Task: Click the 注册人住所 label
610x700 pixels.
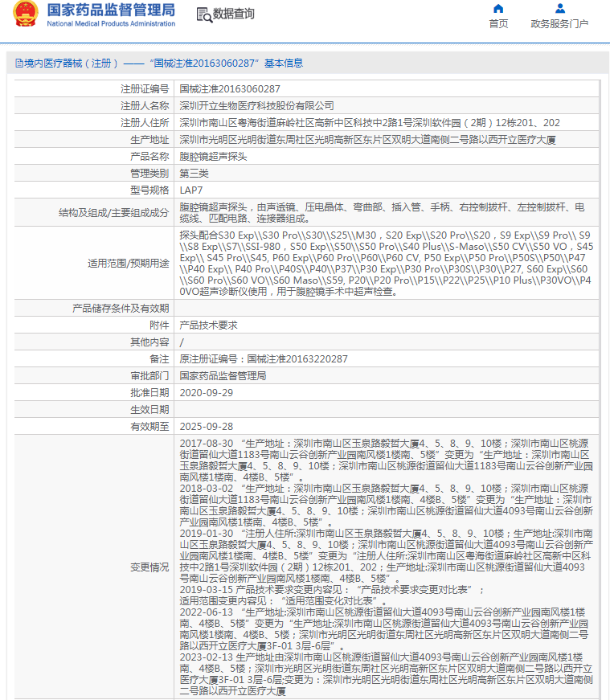Action: [x=145, y=123]
